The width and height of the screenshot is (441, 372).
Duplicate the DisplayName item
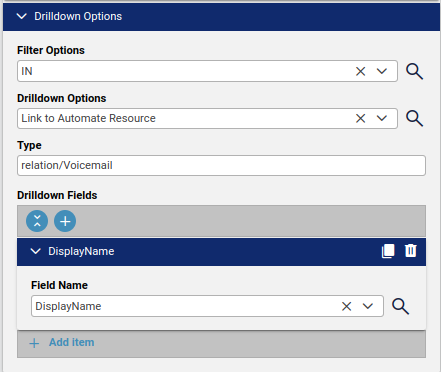(x=388, y=251)
